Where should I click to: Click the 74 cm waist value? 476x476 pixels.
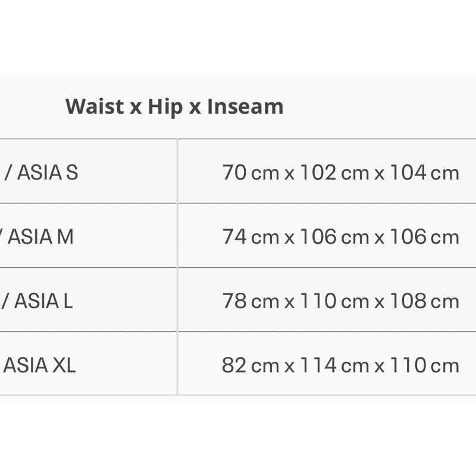pyautogui.click(x=250, y=237)
